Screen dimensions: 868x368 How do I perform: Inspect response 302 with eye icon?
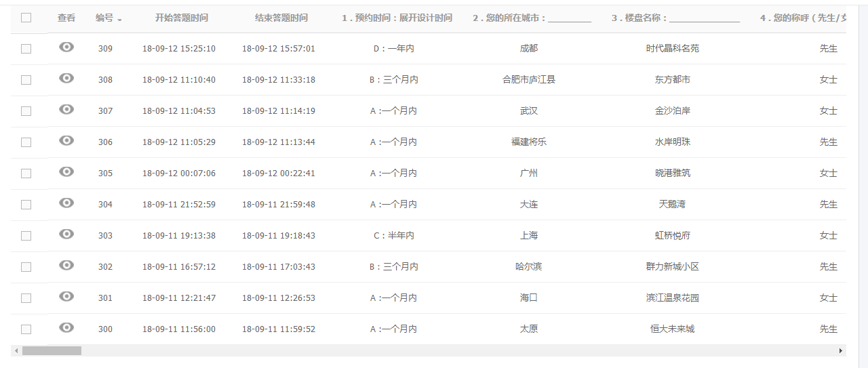[66, 265]
